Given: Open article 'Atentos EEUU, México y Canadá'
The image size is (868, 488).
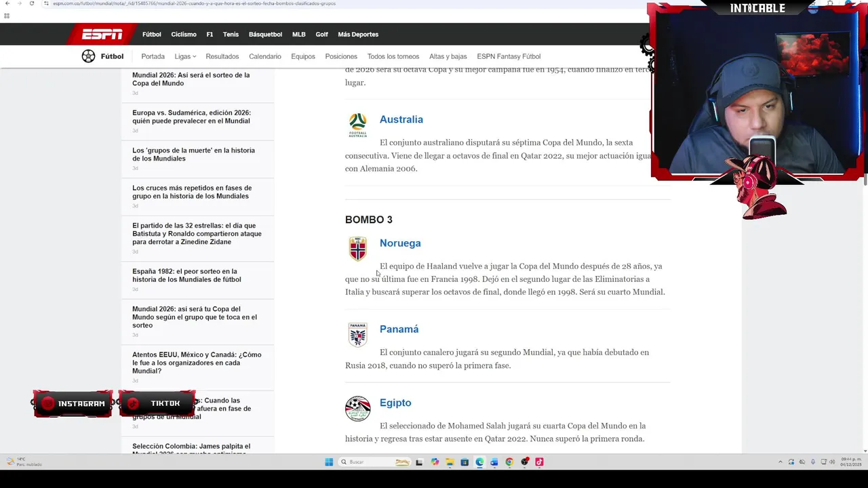Looking at the screenshot, I should (x=197, y=363).
